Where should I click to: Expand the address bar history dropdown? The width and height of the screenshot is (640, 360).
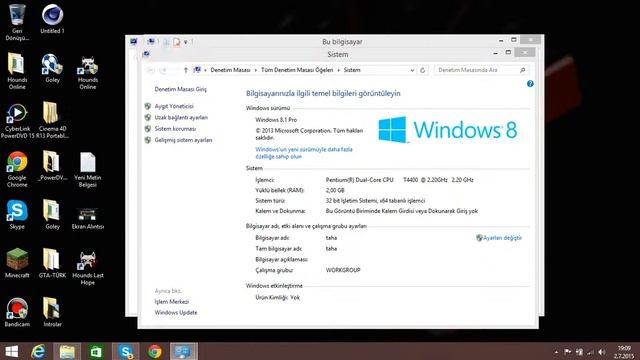[412, 70]
